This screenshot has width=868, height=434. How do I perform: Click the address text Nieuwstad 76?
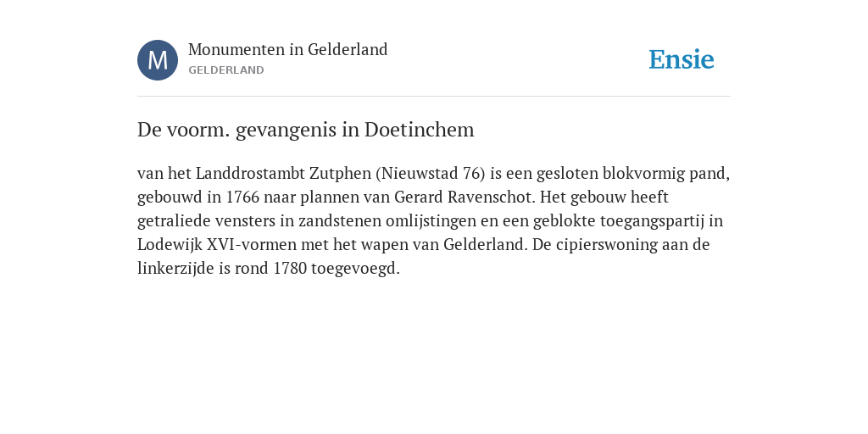pyautogui.click(x=430, y=173)
